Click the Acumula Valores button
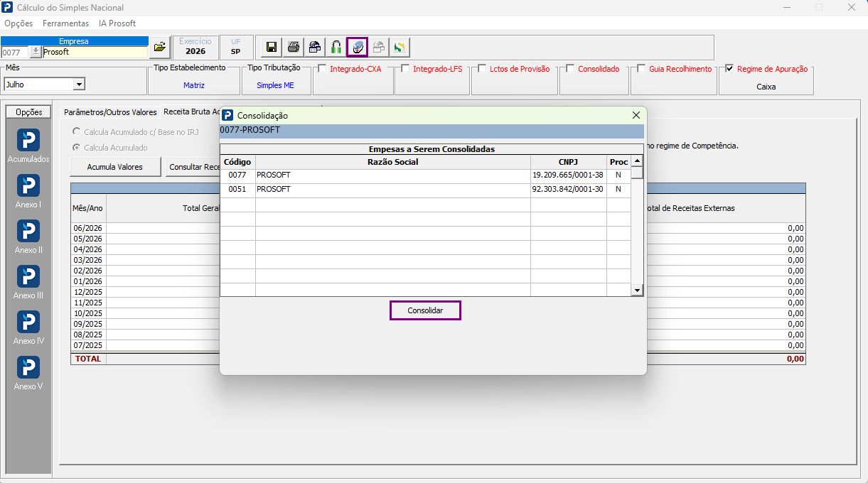Viewport: 868px width, 483px height. coord(114,167)
